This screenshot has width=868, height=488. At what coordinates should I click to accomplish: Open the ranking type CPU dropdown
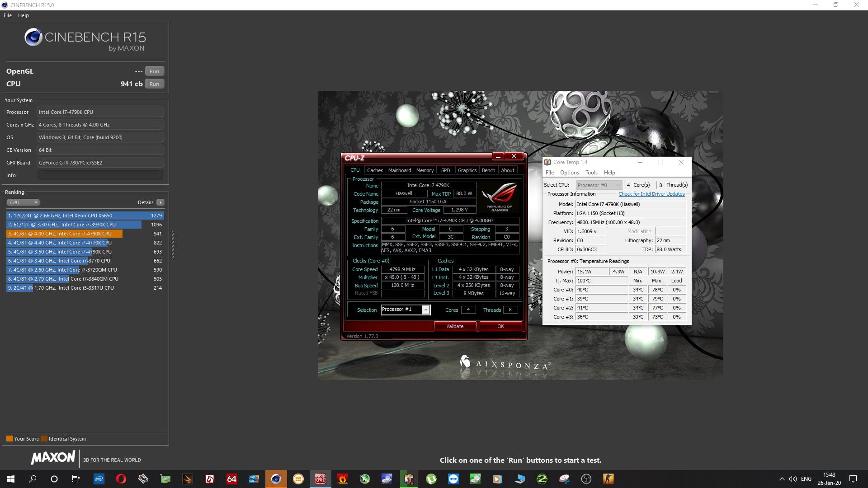pyautogui.click(x=24, y=202)
